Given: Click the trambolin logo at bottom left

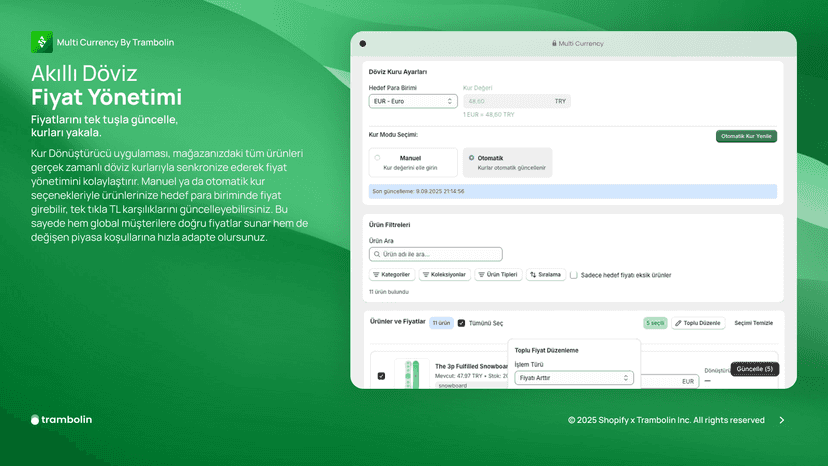Looking at the screenshot, I should pos(61,420).
